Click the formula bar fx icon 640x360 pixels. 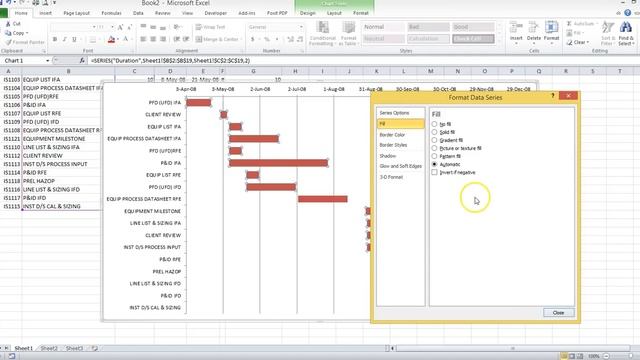click(x=82, y=60)
